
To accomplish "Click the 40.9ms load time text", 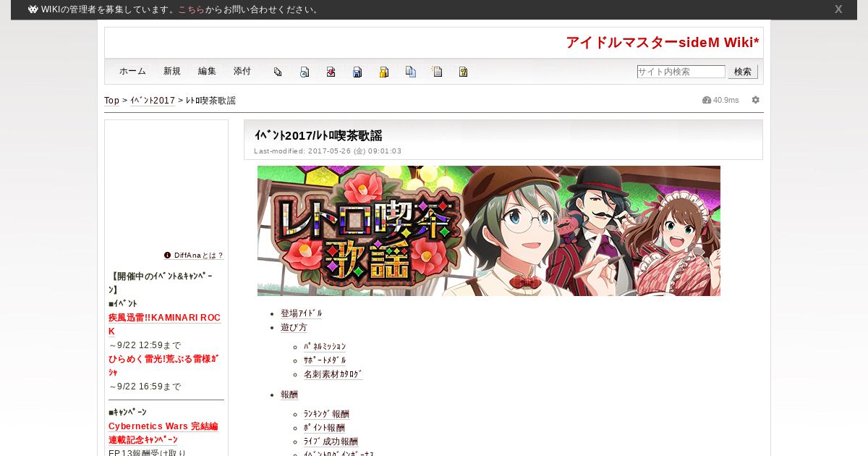I will click(726, 100).
